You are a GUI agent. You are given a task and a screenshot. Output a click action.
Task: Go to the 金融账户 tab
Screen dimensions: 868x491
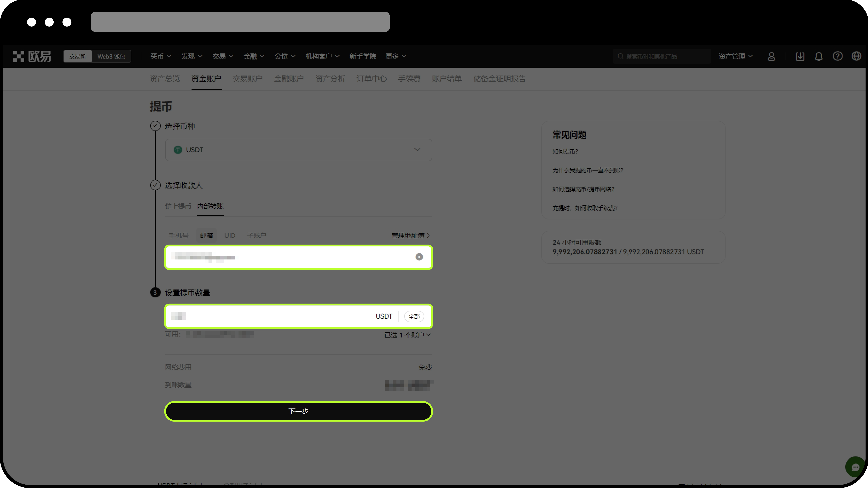tap(289, 79)
